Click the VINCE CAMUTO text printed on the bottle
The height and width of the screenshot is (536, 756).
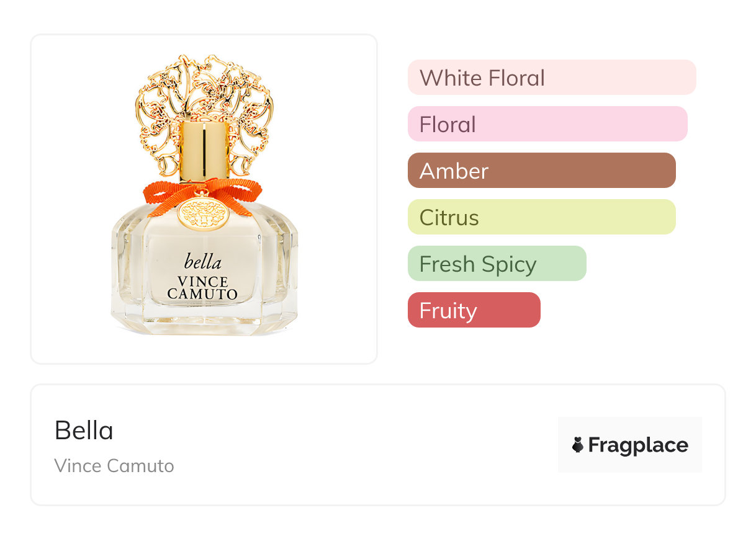pyautogui.click(x=202, y=288)
